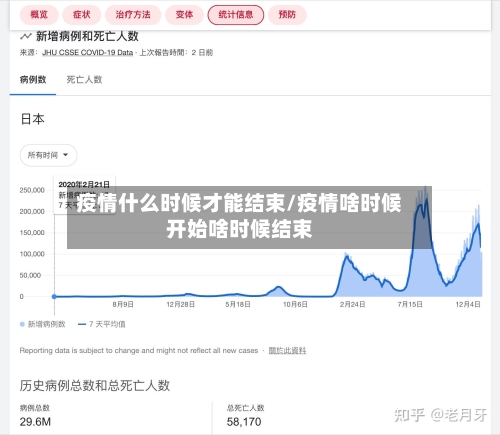Image resolution: width=500 pixels, height=435 pixels.
Task: Open the 概览 overview chip
Action: click(x=39, y=15)
